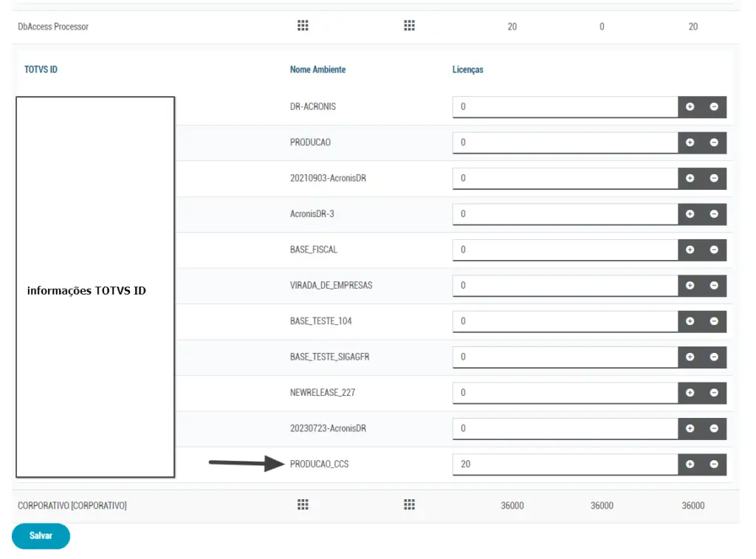Open second grid icon in DbAccess Processor row
Screen dimensions: 756x559
[x=409, y=26]
